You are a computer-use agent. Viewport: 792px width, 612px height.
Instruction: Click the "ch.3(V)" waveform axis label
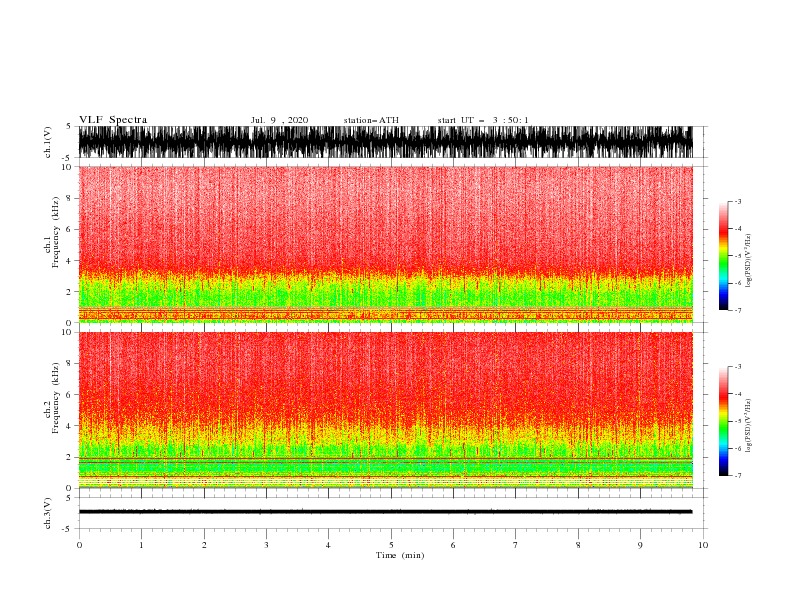(x=48, y=513)
